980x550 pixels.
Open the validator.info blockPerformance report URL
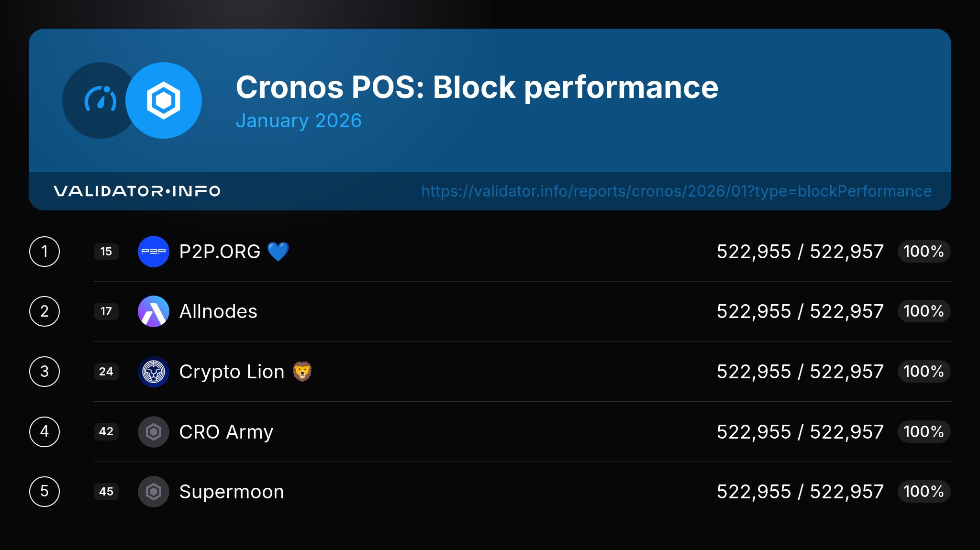tap(676, 191)
